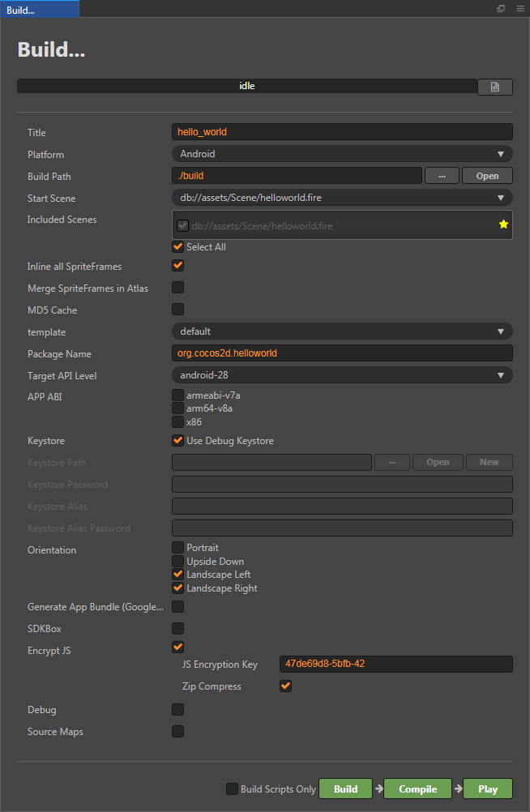Edit the Package Name field
The image size is (530, 812).
(x=342, y=353)
